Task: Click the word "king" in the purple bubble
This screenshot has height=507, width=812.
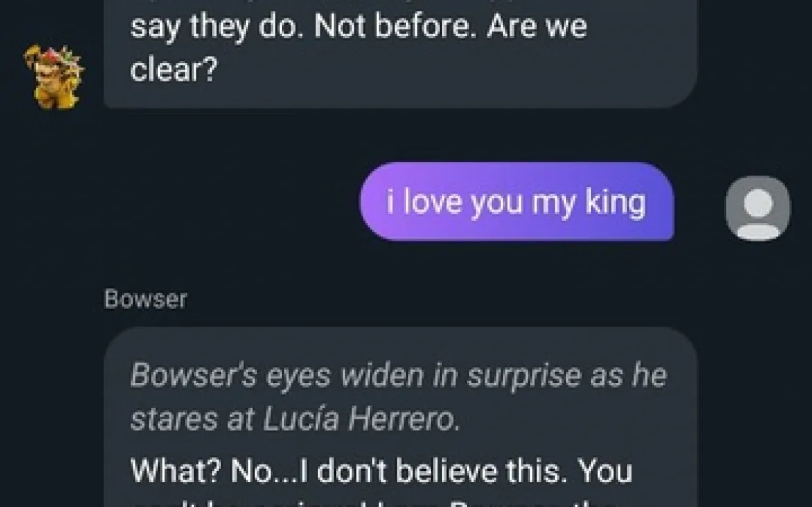Action: pyautogui.click(x=616, y=202)
